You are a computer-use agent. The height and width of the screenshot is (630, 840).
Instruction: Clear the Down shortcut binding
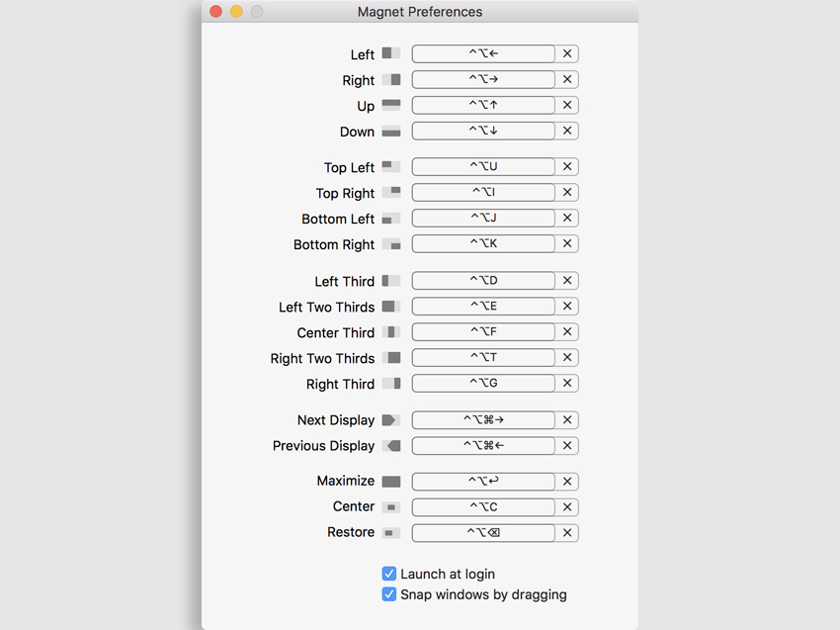click(x=567, y=131)
